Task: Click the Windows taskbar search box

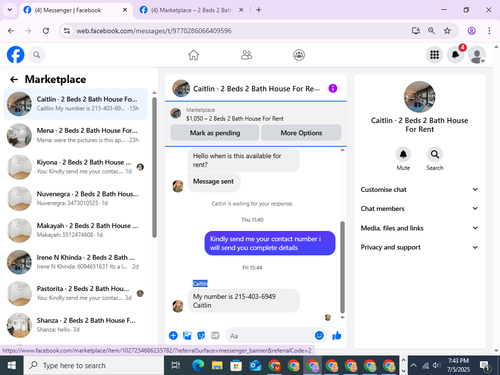Action: click(x=94, y=365)
